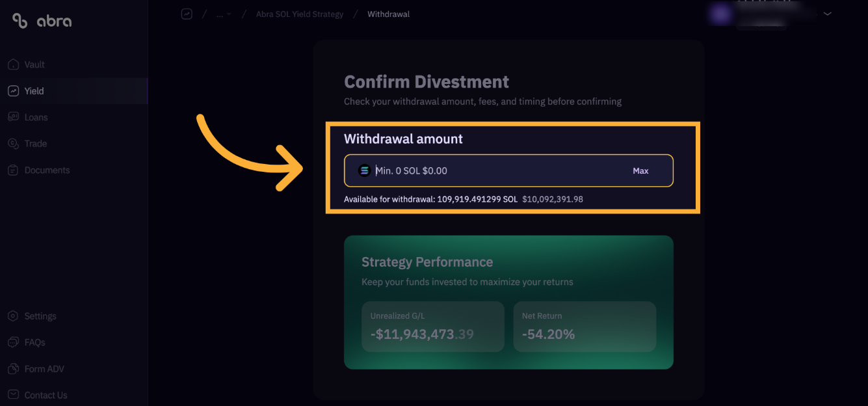Open the Documents icon in sidebar
868x406 pixels.
click(x=13, y=170)
